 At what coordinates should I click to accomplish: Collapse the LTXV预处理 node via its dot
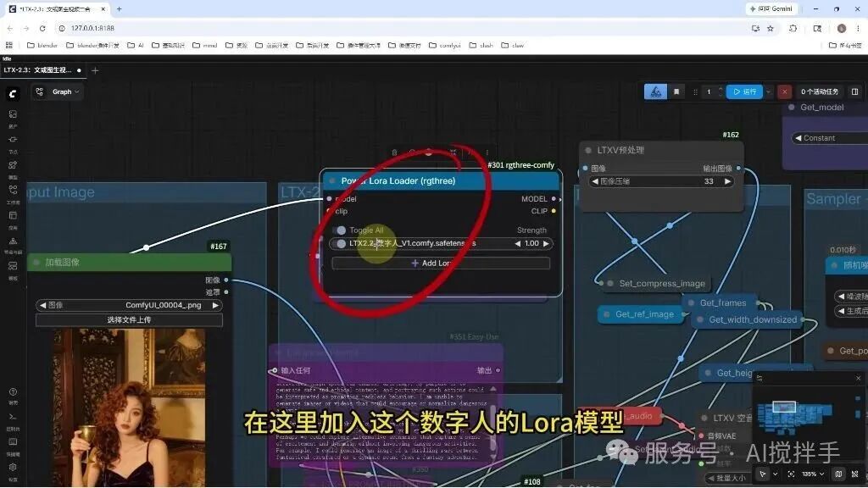point(588,150)
